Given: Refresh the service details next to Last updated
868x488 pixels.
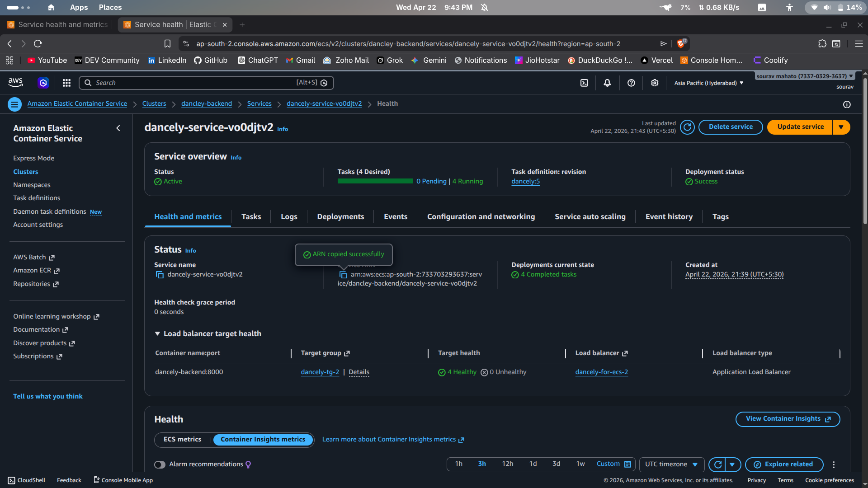Looking at the screenshot, I should point(687,127).
